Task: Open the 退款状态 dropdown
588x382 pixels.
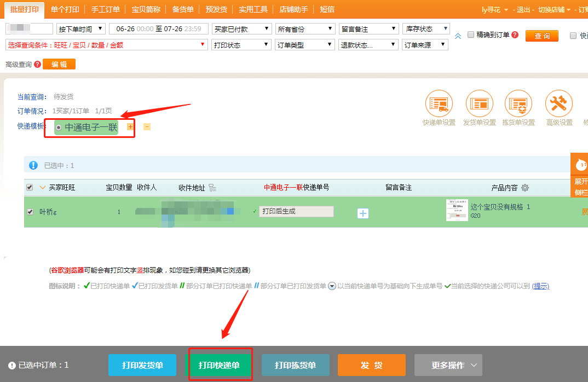Action: tap(368, 45)
